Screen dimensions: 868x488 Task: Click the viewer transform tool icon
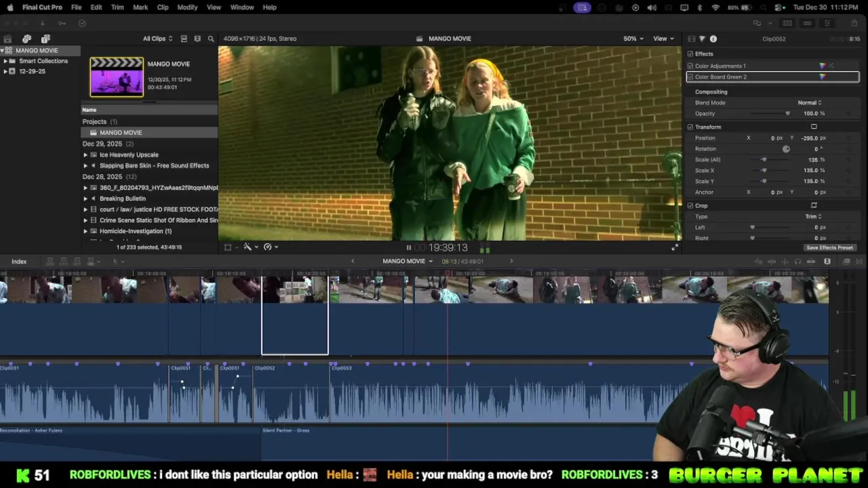[229, 247]
